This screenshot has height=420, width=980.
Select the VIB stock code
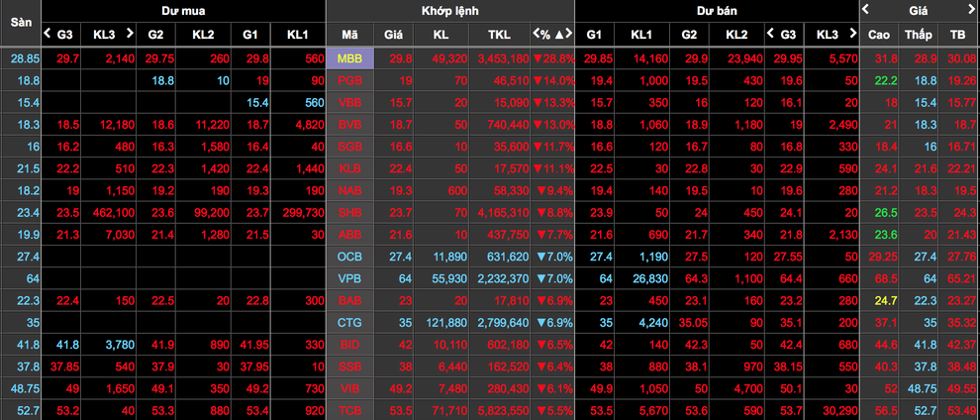350,388
